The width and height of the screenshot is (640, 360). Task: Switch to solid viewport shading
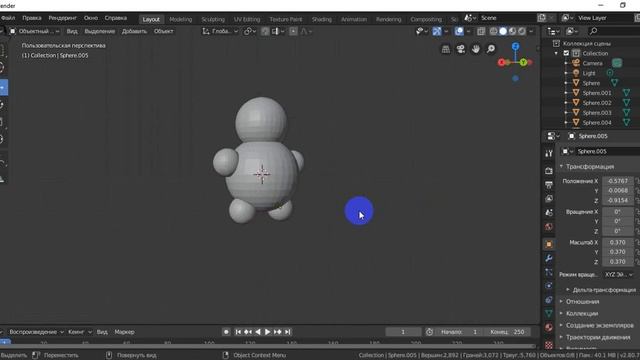[503, 31]
